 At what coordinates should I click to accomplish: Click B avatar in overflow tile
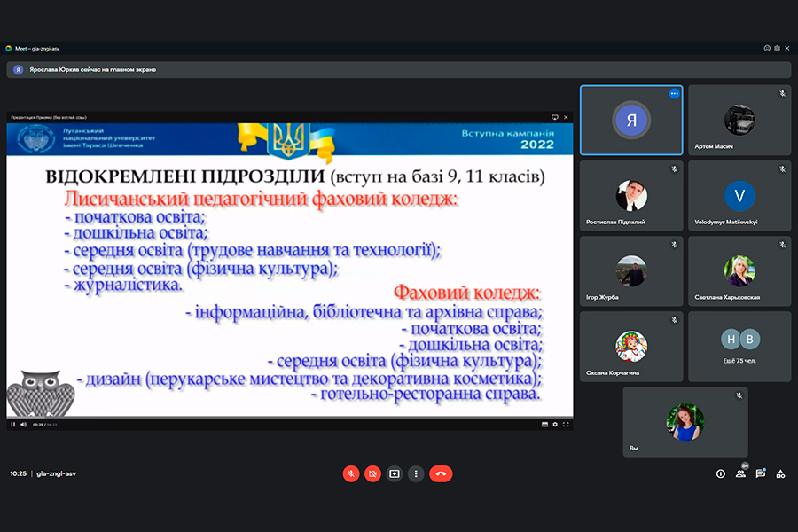click(749, 339)
